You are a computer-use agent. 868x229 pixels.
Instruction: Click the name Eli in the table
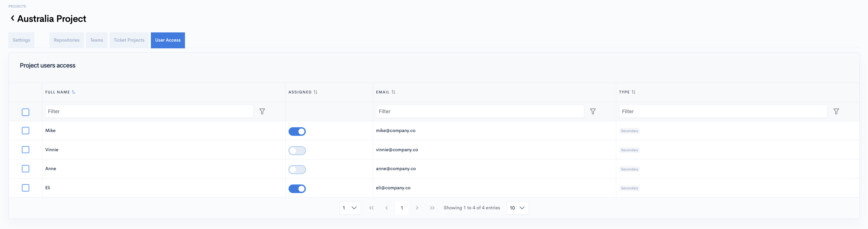48,188
